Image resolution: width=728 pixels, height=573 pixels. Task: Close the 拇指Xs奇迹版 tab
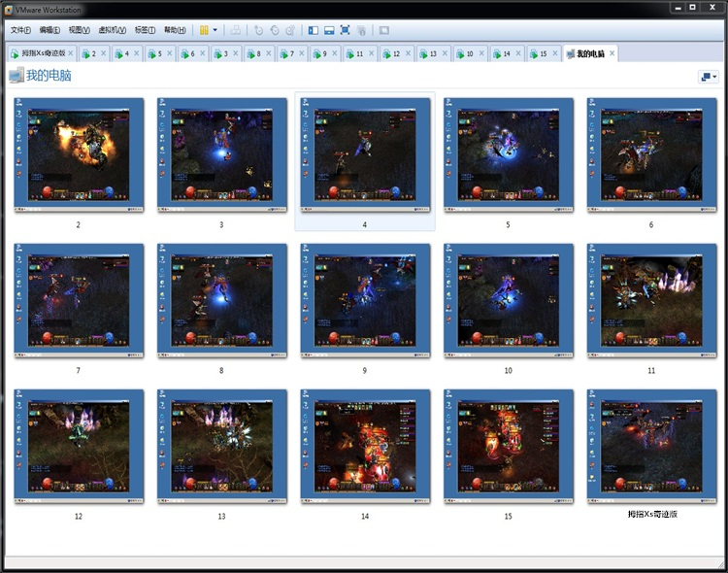pyautogui.click(x=71, y=53)
